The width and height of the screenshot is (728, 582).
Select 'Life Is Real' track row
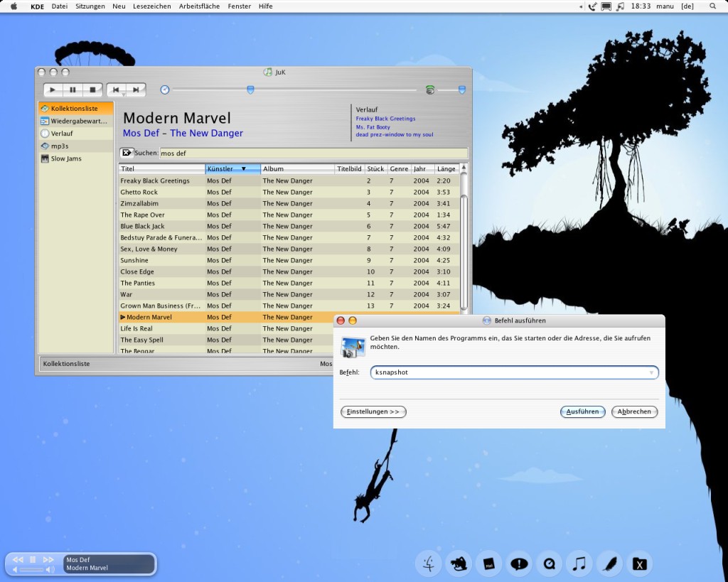point(226,328)
